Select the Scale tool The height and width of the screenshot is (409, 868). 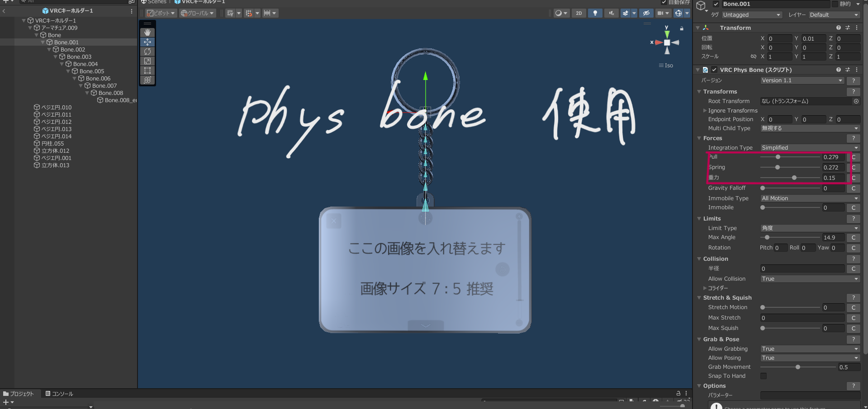coord(147,61)
